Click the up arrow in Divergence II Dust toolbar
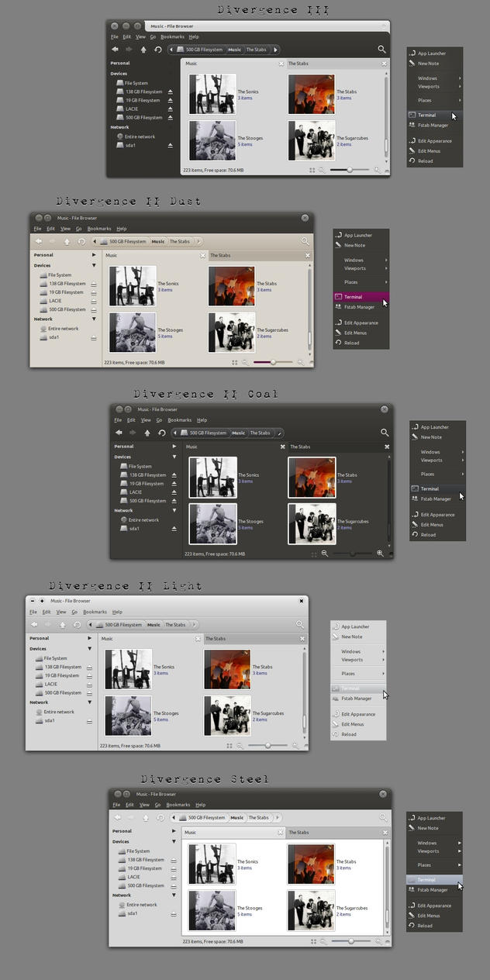The image size is (490, 980). coord(67,241)
